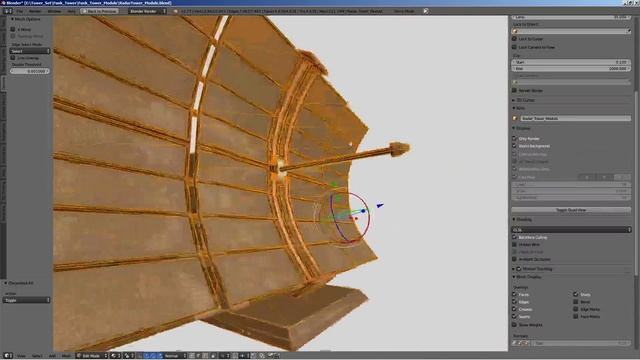The width and height of the screenshot is (640, 360).
Task: Adjust the Clip Start value slider
Action: [571, 62]
